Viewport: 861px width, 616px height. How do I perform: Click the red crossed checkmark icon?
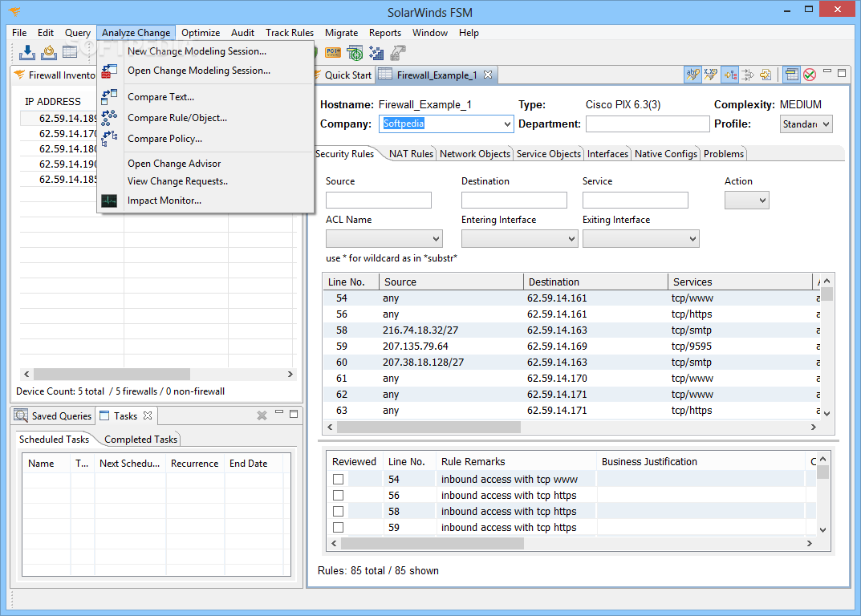click(x=810, y=75)
